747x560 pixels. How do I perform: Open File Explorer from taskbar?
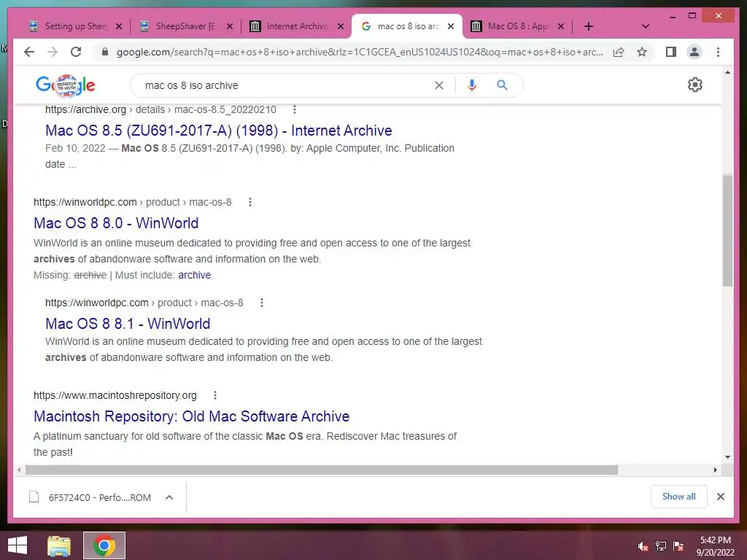point(59,545)
